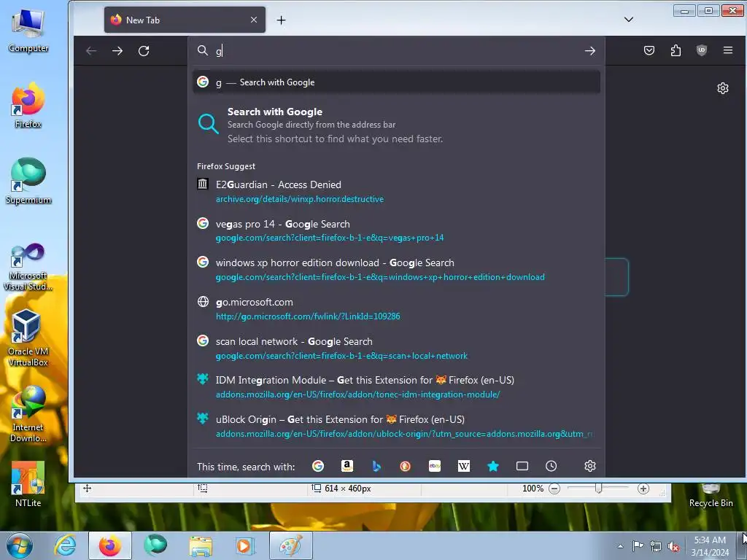The width and height of the screenshot is (747, 560).
Task: Search bookmarks using the star icon
Action: click(x=493, y=466)
